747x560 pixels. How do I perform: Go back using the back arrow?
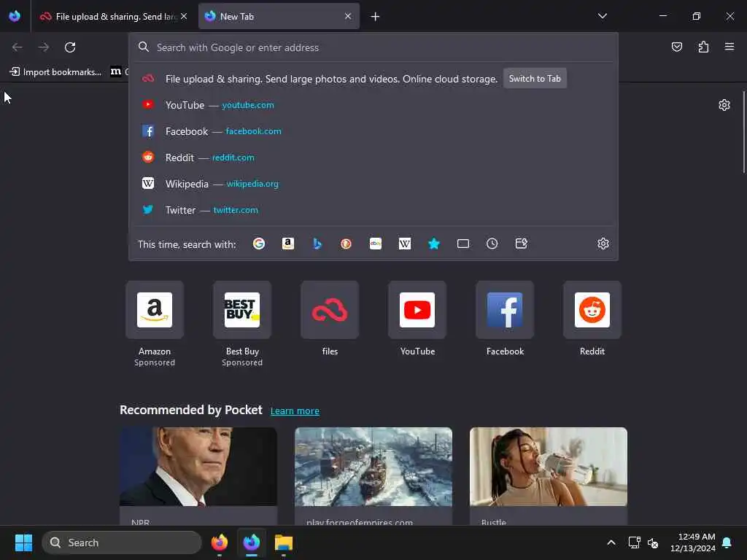18,47
